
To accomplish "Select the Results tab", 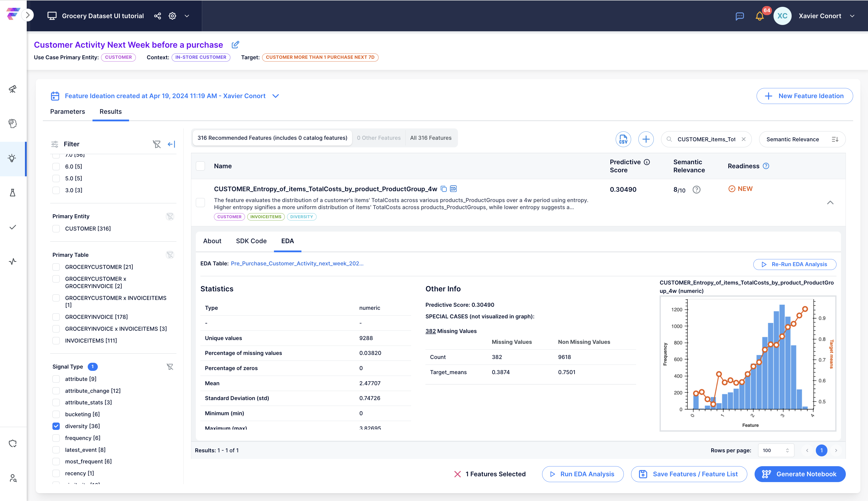I will (111, 112).
